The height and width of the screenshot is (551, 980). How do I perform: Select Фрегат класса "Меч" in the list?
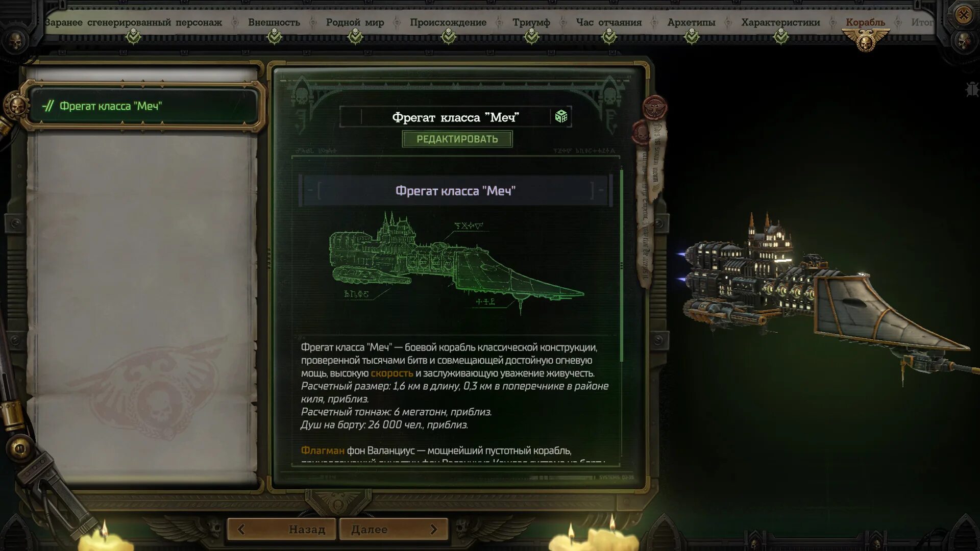(144, 106)
